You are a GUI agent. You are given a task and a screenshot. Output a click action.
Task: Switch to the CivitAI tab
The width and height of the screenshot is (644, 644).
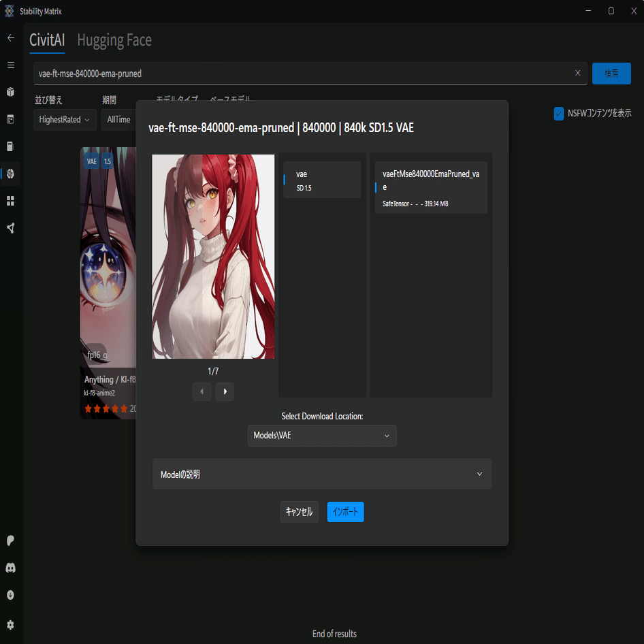tap(47, 40)
